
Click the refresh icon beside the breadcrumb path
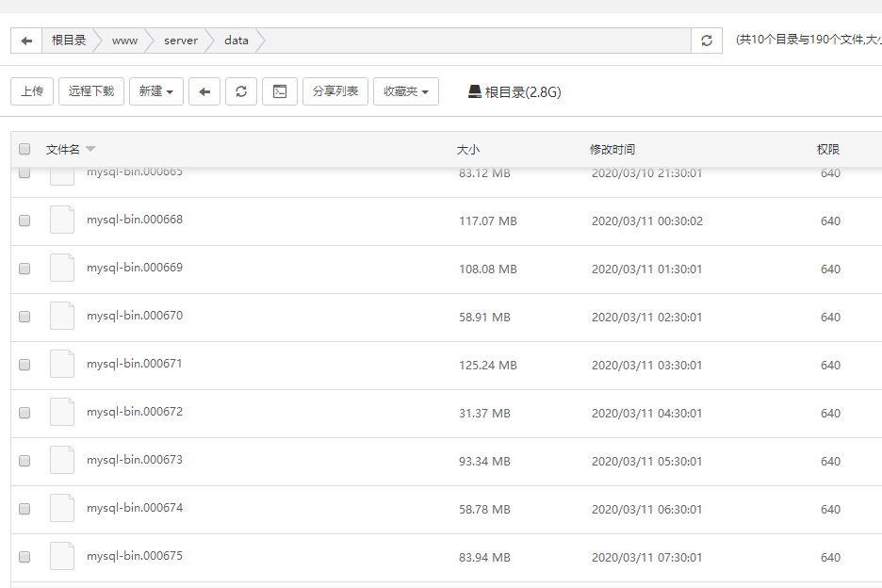[x=706, y=41]
